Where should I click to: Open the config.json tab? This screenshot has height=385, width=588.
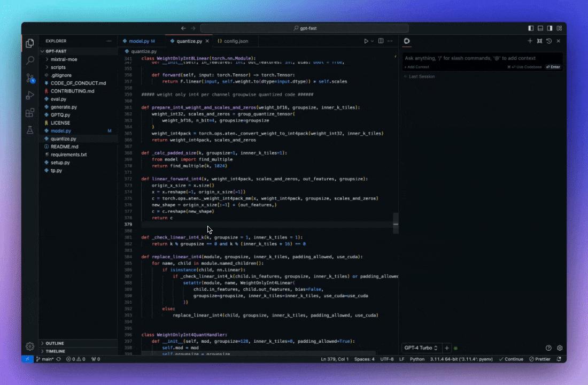234,41
